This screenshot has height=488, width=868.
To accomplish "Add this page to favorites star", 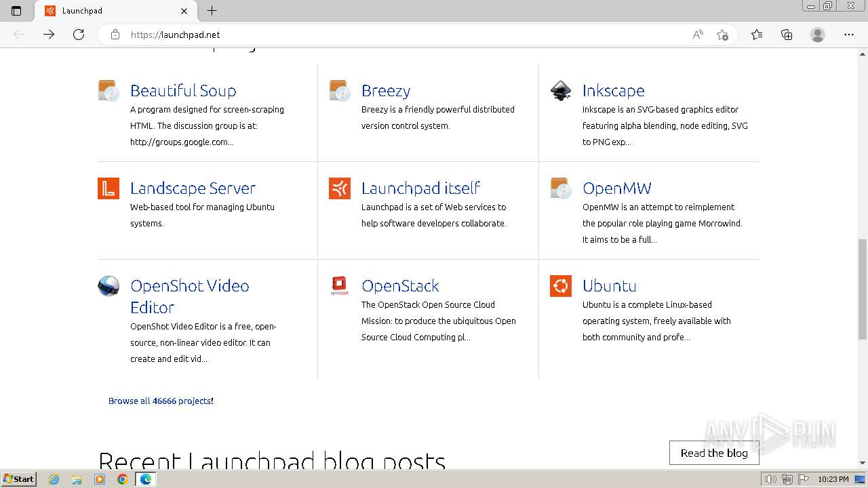I will tap(722, 35).
